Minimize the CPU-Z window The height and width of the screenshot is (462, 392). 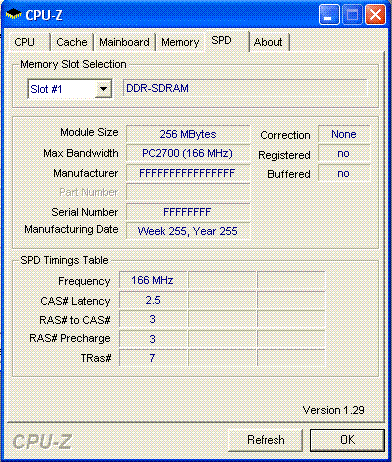pyautogui.click(x=329, y=15)
